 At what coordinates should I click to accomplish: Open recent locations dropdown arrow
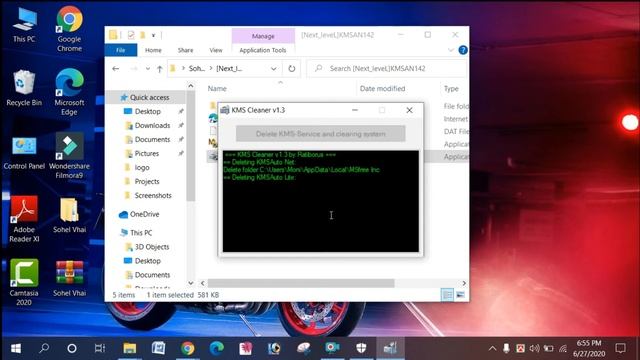pyautogui.click(x=148, y=69)
